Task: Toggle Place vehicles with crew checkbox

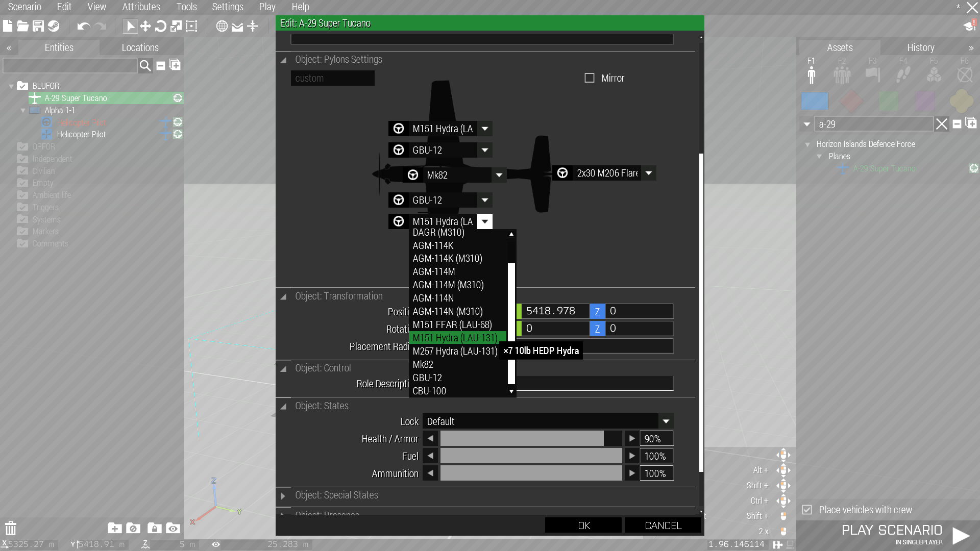Action: 807,510
